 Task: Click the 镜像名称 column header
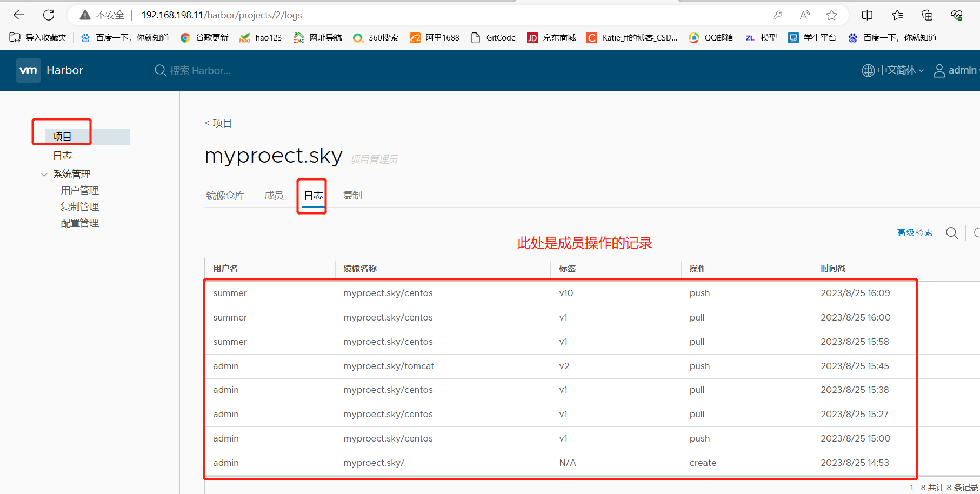tap(360, 269)
